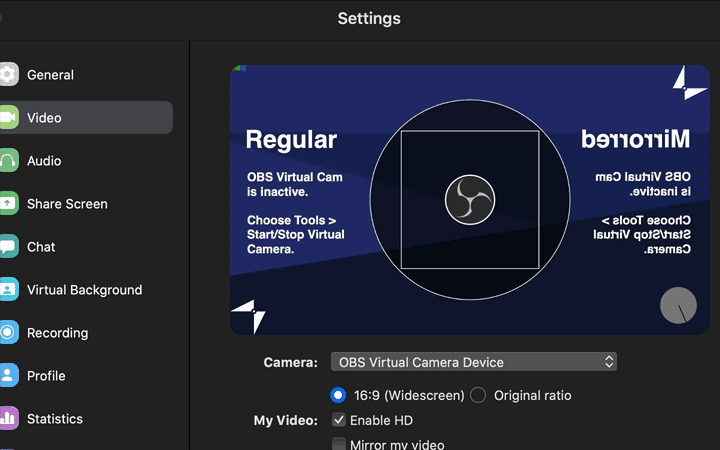Open Statistics settings
Viewport: 720px width, 450px height.
coord(55,419)
